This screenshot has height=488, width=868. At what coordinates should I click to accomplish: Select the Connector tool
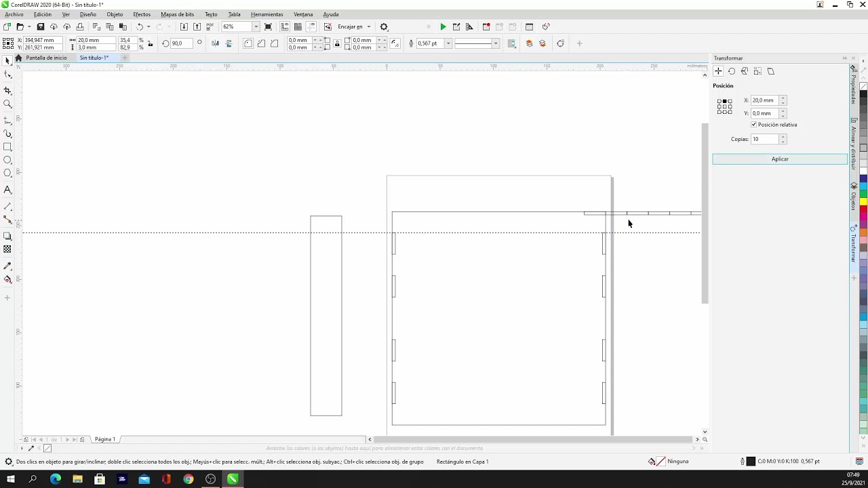(x=7, y=220)
